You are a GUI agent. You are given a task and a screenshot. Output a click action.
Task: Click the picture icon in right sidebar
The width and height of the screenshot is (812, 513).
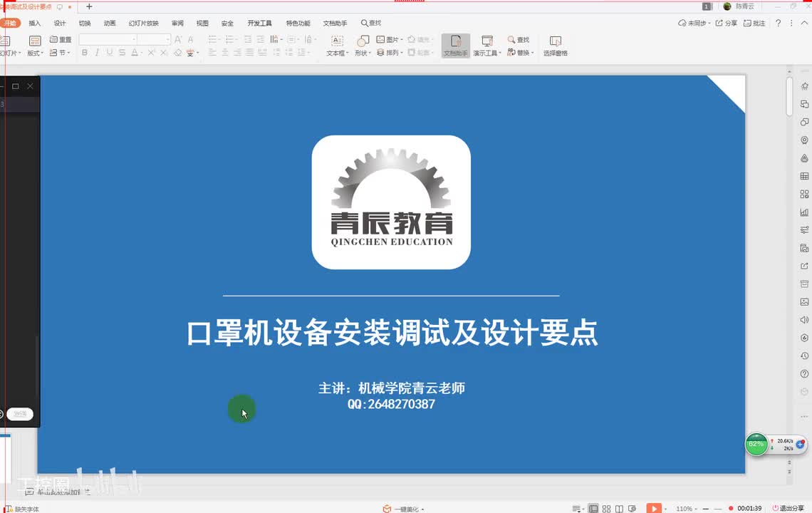click(804, 301)
